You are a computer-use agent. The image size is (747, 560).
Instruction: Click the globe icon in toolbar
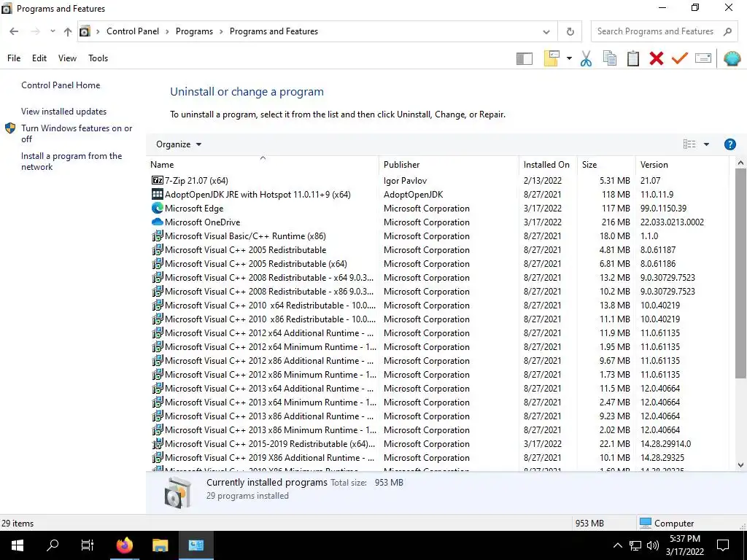pyautogui.click(x=732, y=58)
